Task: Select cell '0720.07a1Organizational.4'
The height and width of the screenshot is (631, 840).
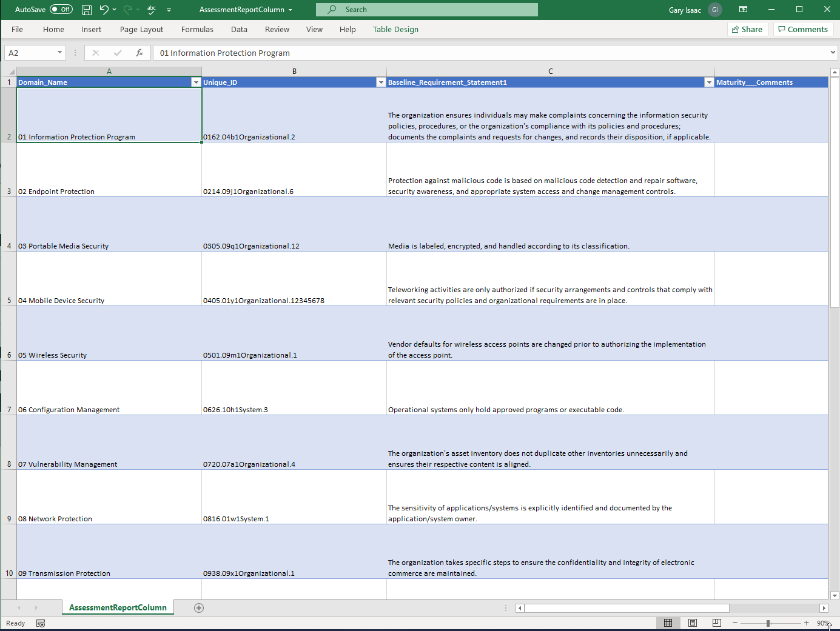Action: 294,442
